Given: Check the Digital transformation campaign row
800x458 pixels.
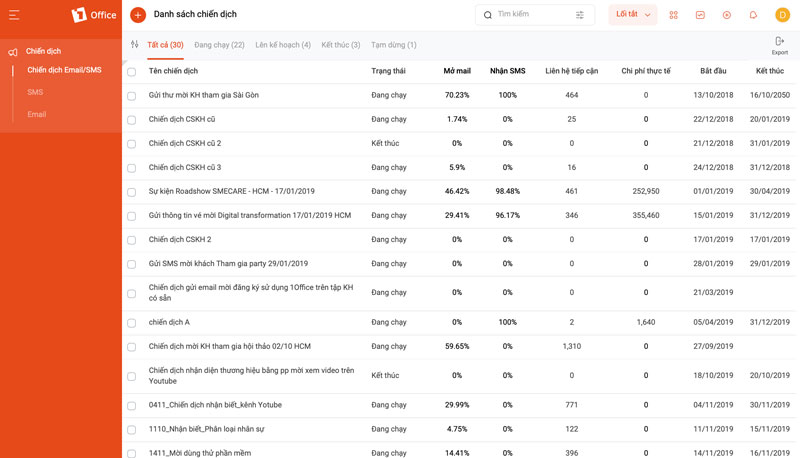Looking at the screenshot, I should (x=132, y=216).
